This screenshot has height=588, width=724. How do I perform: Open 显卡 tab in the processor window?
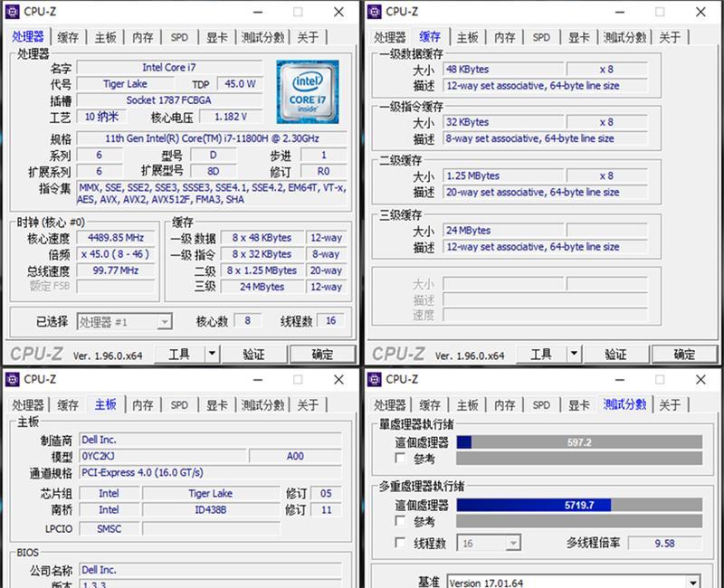click(x=217, y=37)
